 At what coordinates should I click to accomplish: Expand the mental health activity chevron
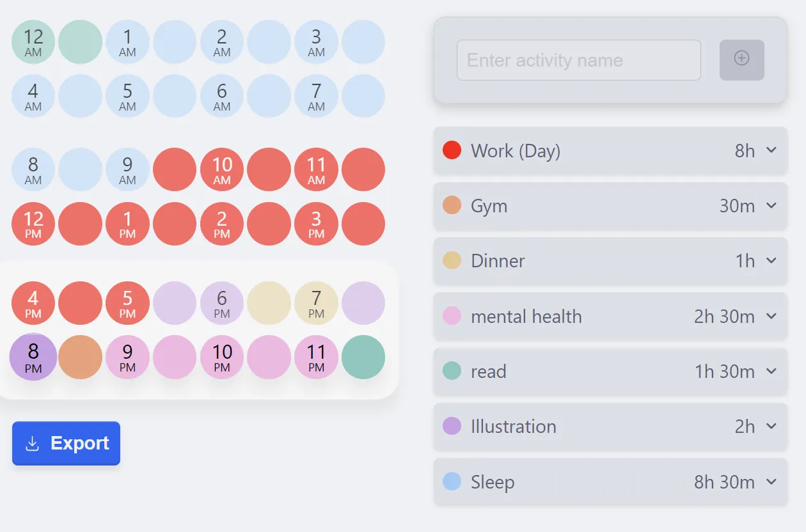pyautogui.click(x=771, y=316)
